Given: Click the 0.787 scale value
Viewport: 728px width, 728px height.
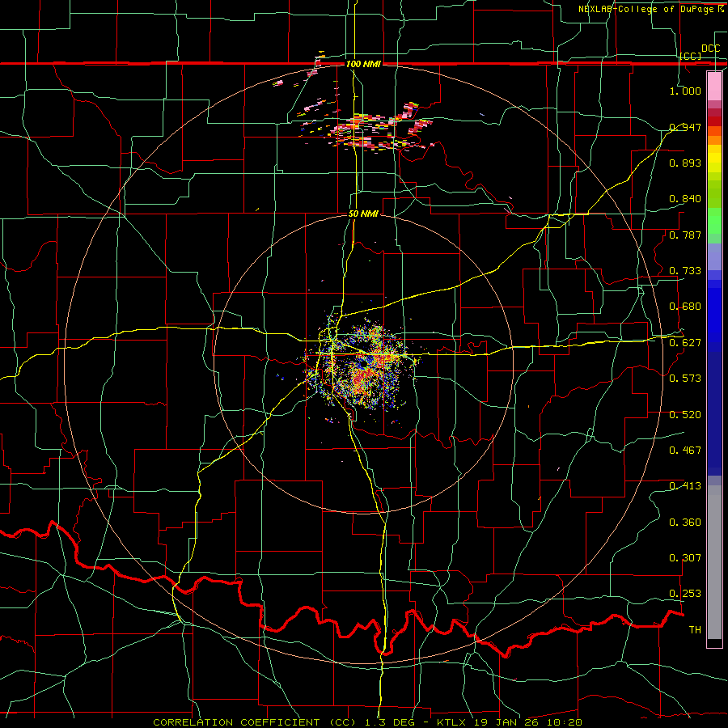Looking at the screenshot, I should 685,235.
